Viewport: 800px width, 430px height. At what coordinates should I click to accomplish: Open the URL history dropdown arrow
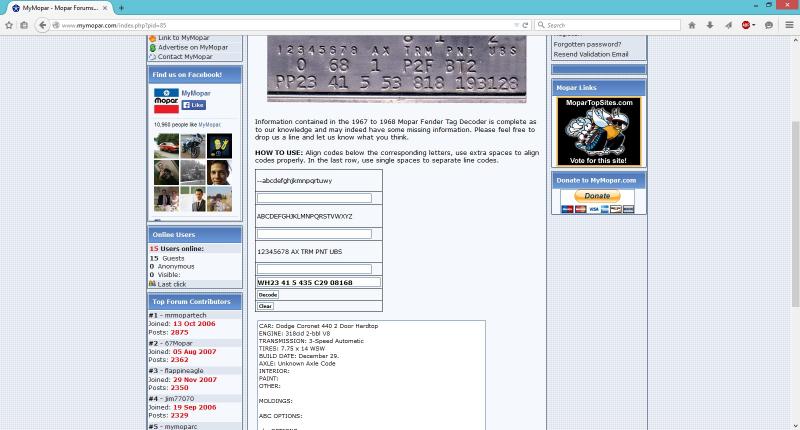pos(516,25)
